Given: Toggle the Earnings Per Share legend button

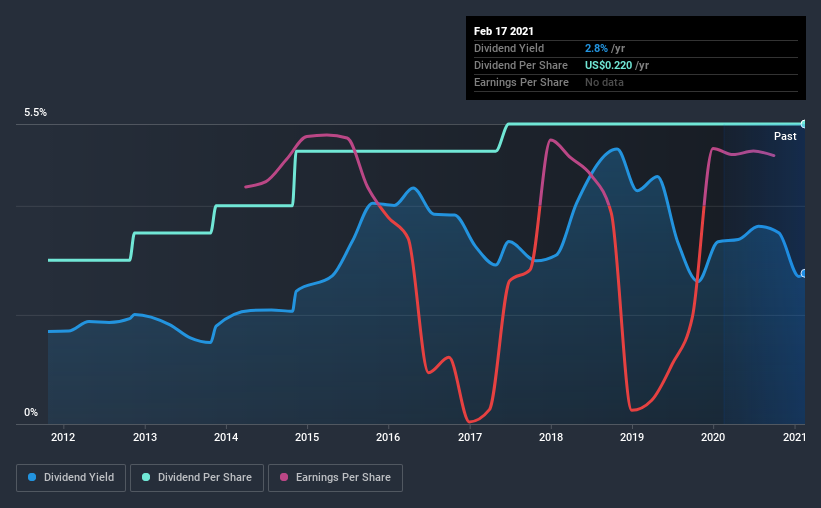Looking at the screenshot, I should click(335, 478).
